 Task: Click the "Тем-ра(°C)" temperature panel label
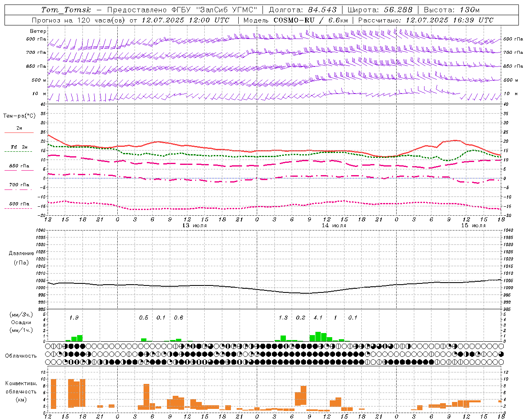19,116
